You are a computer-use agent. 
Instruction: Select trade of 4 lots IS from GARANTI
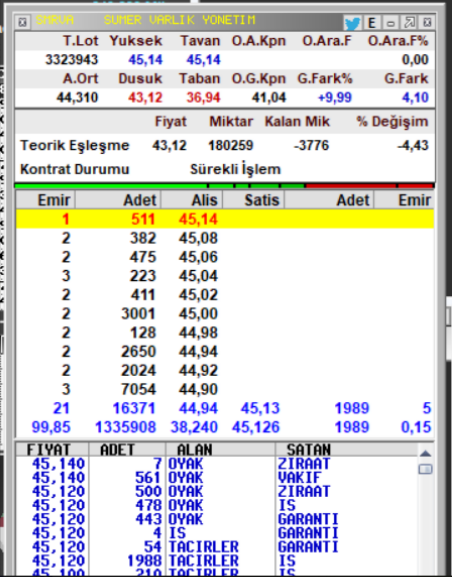click(217, 533)
